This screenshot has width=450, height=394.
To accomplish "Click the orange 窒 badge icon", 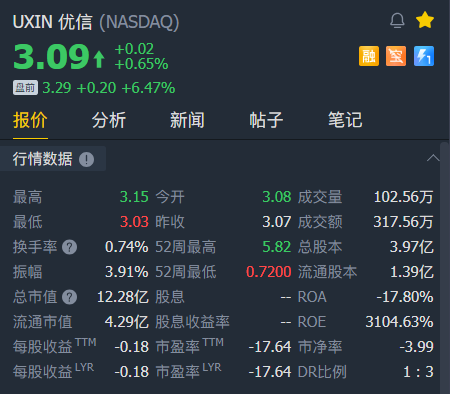I will [396, 56].
